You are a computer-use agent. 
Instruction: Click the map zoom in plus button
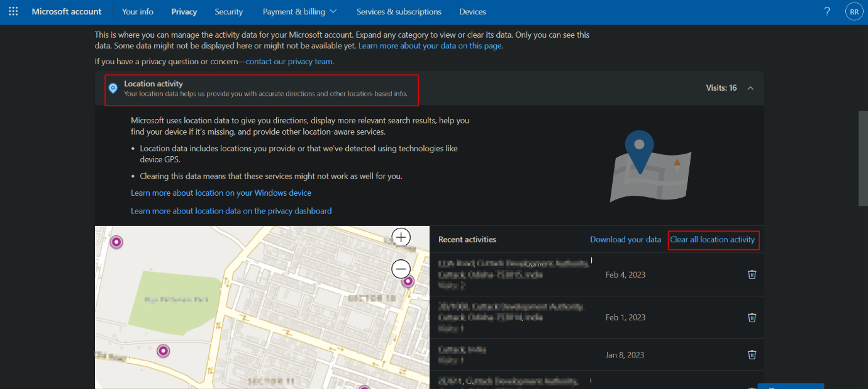point(401,237)
